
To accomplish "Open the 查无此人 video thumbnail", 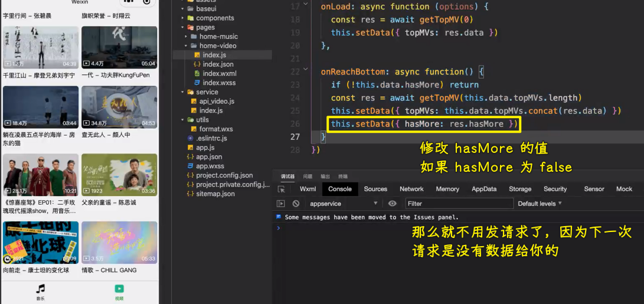I will 119,107.
